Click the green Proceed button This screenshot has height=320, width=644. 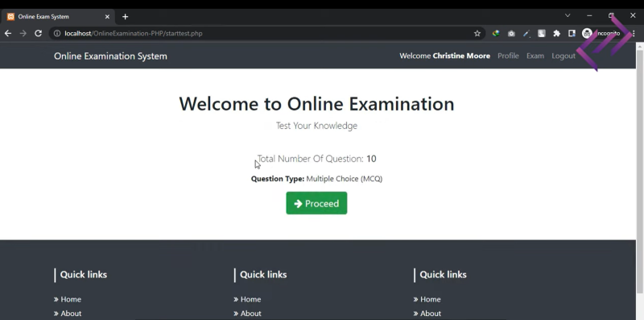[316, 203]
